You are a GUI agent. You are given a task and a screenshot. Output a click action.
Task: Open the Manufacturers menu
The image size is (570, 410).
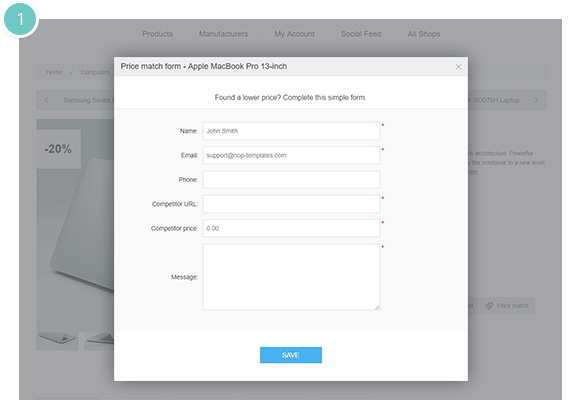coord(223,34)
